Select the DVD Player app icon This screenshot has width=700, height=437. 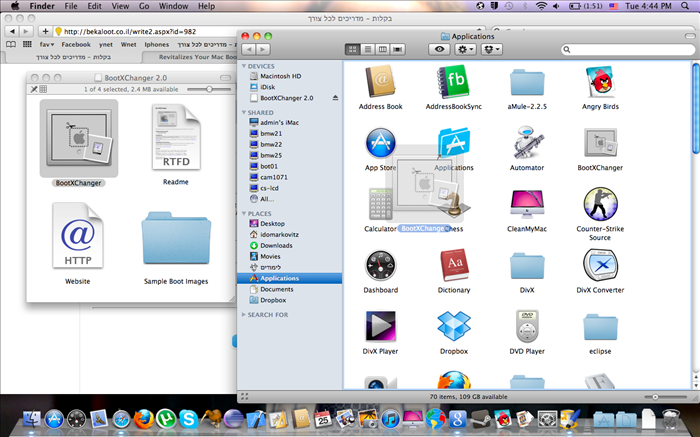coord(527,327)
